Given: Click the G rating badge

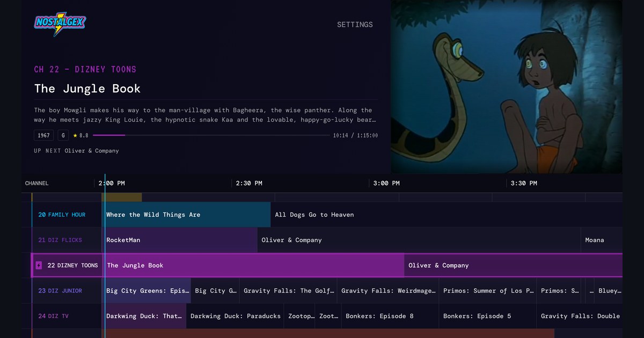Looking at the screenshot, I should [63, 136].
